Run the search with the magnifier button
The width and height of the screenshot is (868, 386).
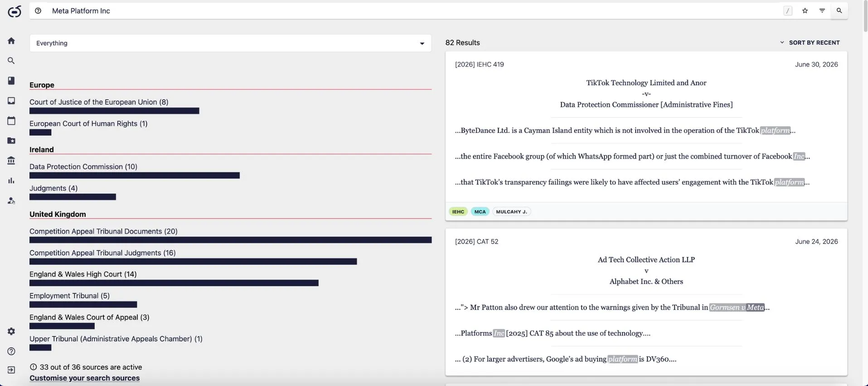839,11
